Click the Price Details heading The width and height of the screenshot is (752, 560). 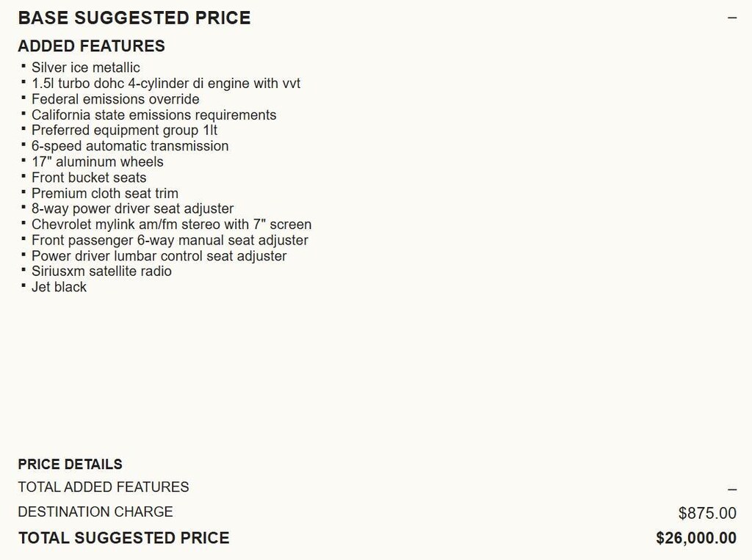[x=70, y=464]
